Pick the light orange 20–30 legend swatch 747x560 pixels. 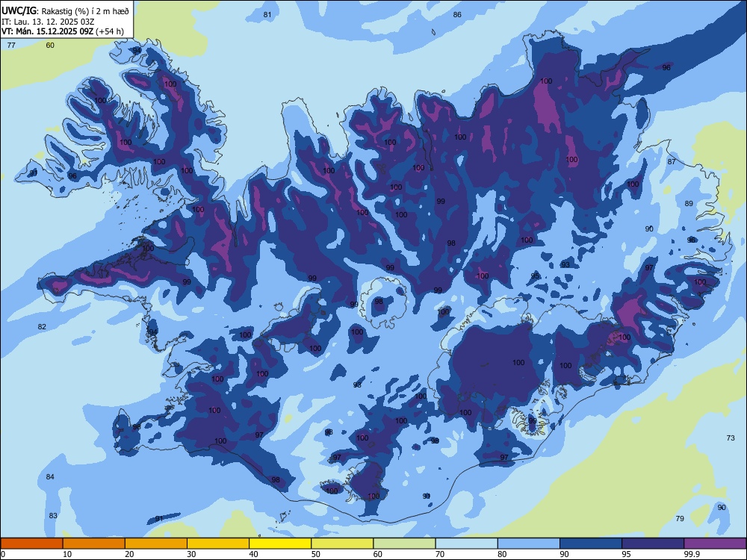point(156,544)
